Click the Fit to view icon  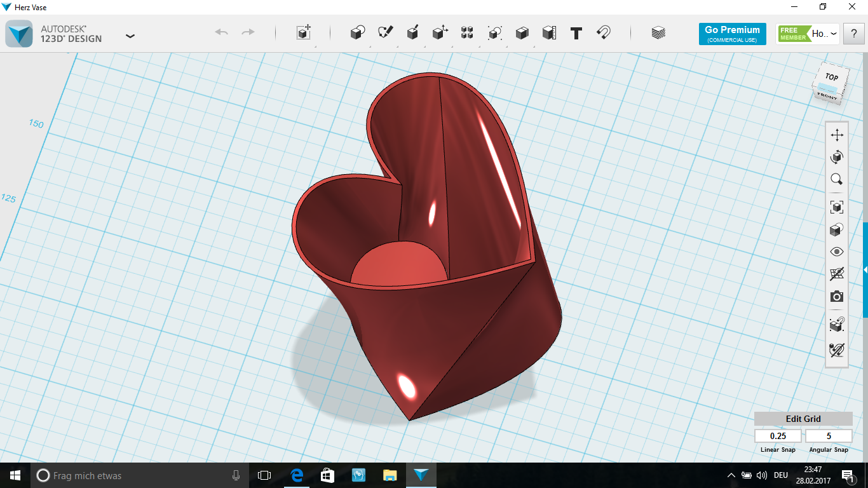837,207
